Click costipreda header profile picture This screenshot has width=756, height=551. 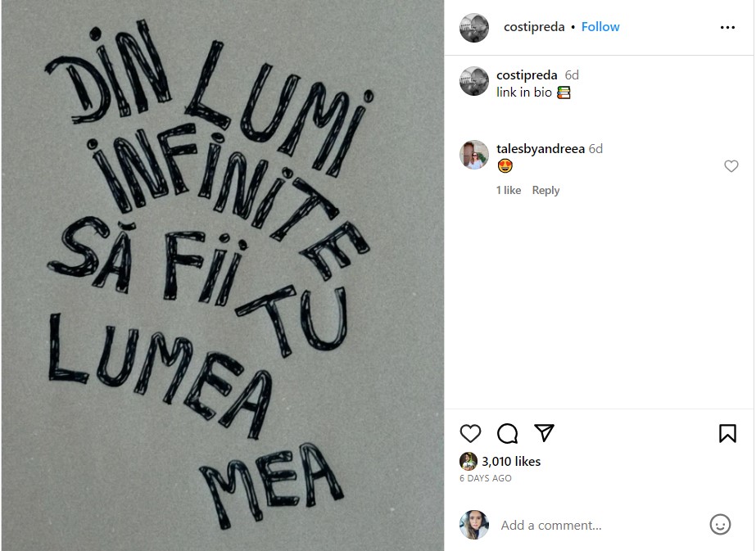474,28
